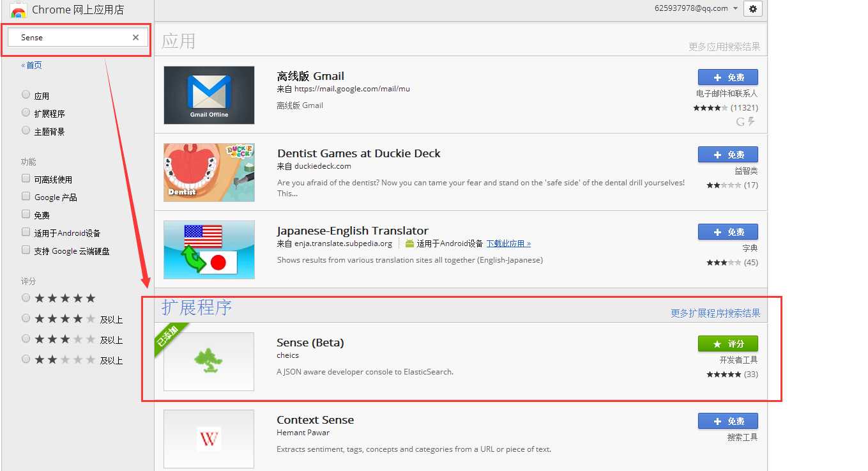Click the 字典 category label

tap(750, 249)
